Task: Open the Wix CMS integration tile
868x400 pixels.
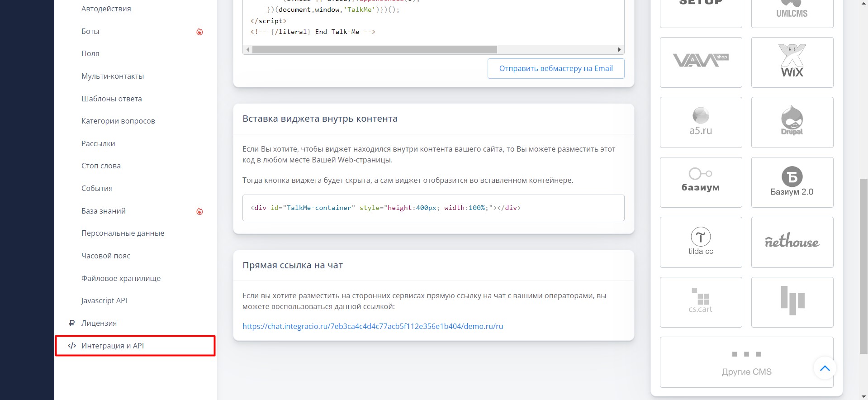Action: click(792, 62)
